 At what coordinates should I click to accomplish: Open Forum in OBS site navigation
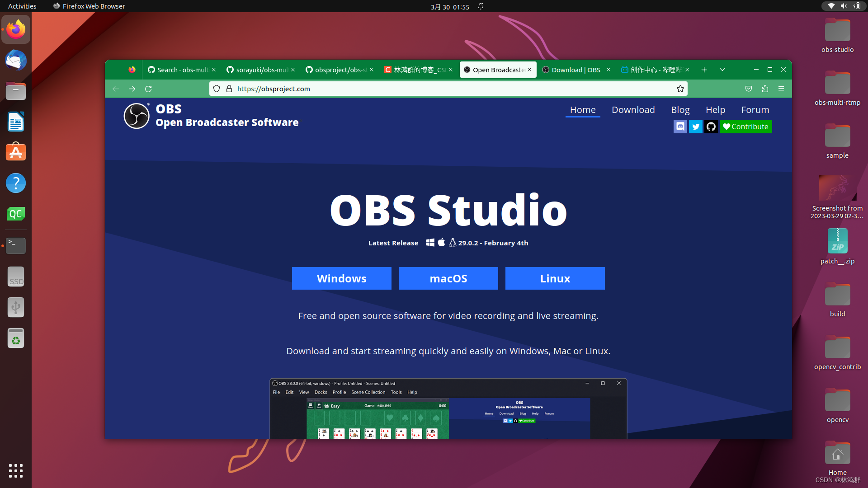click(755, 110)
